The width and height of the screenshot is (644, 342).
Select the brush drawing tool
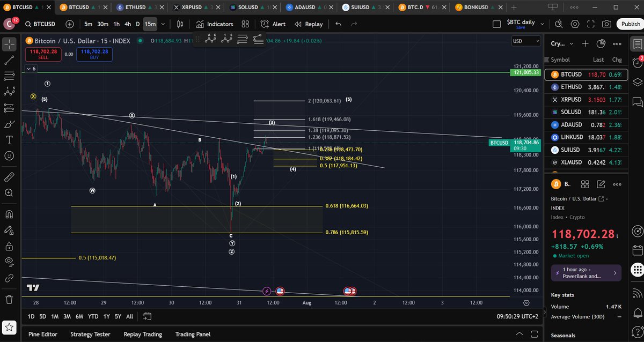coord(9,124)
